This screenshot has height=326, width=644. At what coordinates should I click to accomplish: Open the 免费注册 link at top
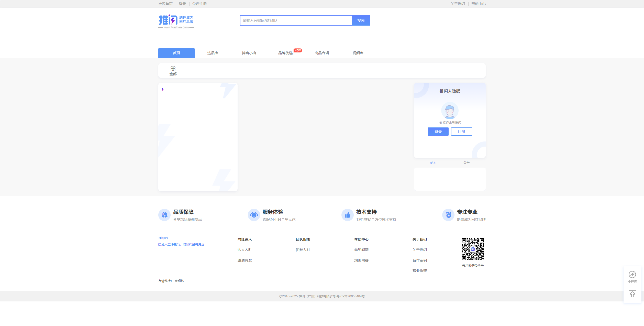coord(199,4)
